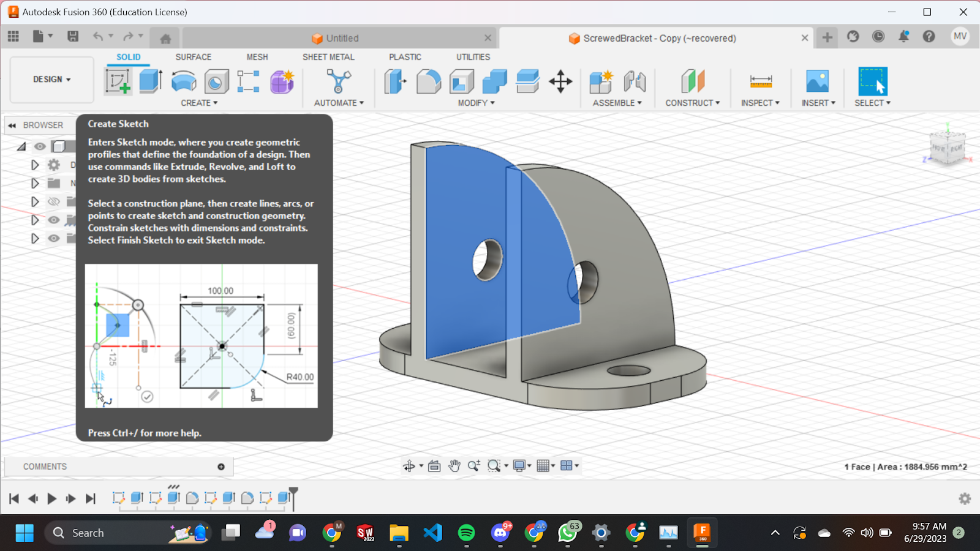Activate the Move/Copy arrows tool
This screenshot has height=551, width=980.
click(560, 81)
